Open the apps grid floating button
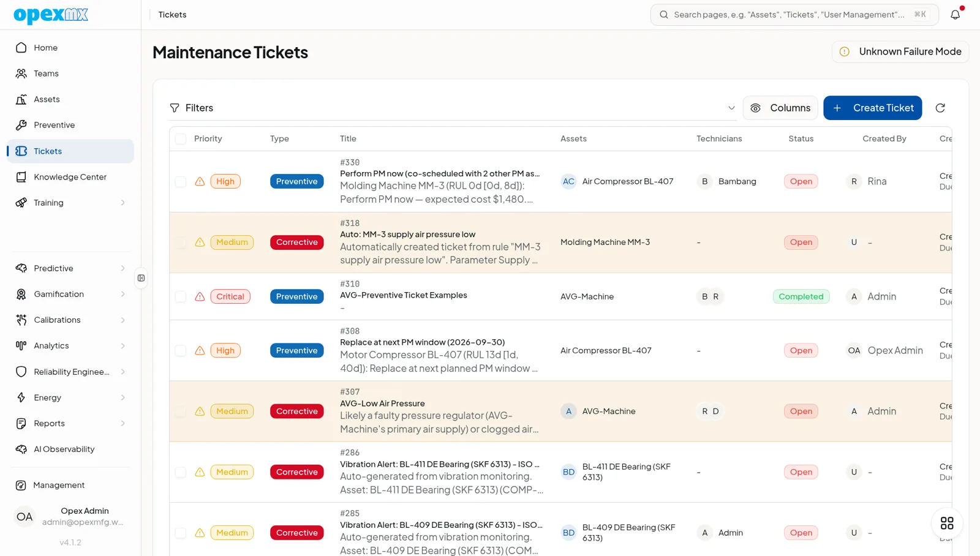The width and height of the screenshot is (980, 556). click(x=947, y=523)
